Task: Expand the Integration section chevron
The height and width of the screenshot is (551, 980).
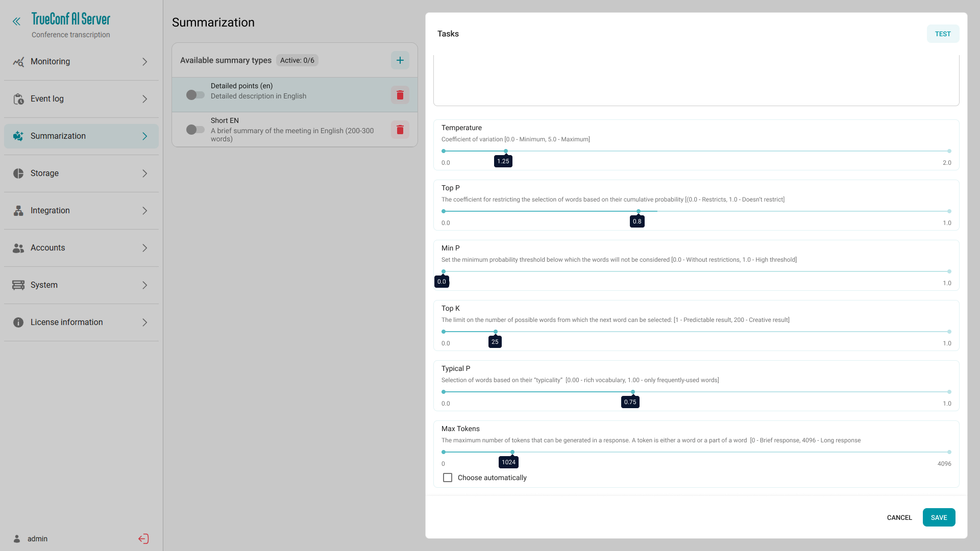Action: (x=145, y=211)
